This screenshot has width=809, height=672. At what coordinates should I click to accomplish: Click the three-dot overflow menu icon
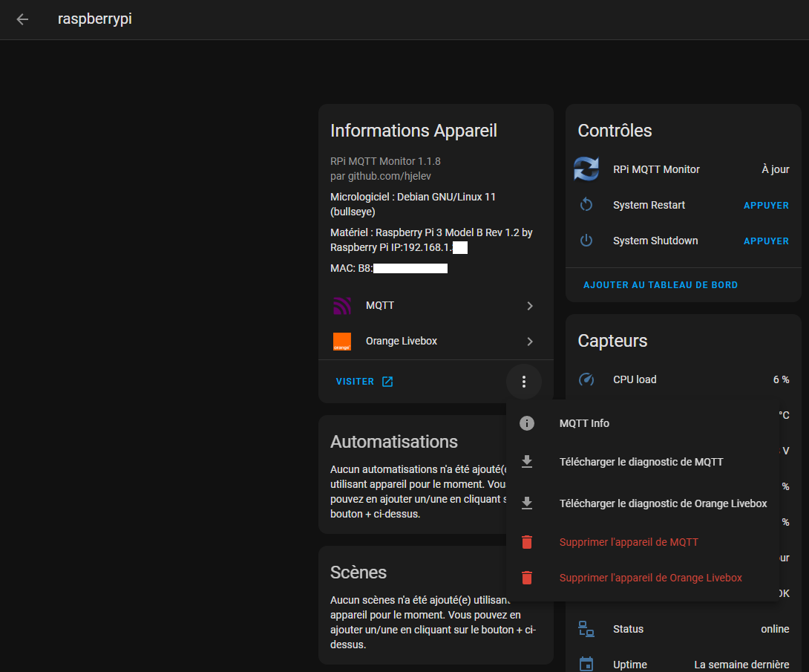click(524, 382)
